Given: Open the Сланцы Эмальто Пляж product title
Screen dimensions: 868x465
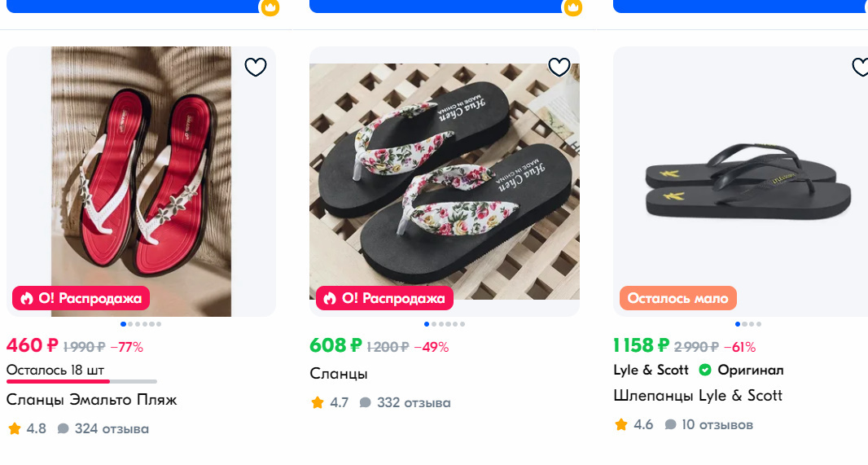Looking at the screenshot, I should (x=91, y=400).
